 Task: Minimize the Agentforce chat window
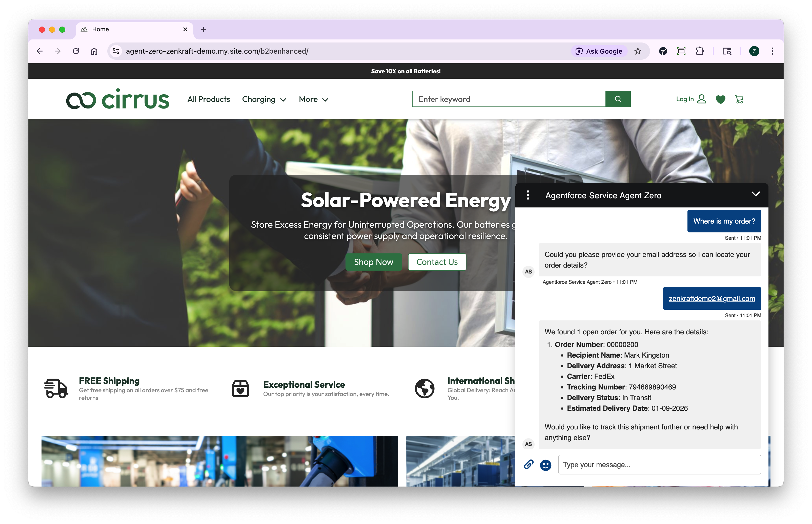[x=756, y=194]
